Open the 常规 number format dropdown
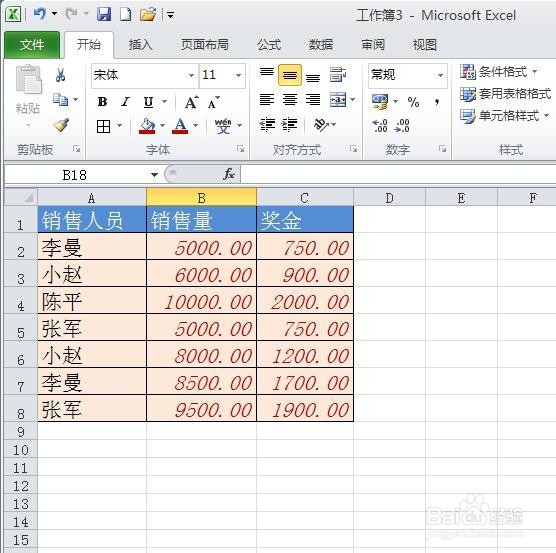This screenshot has width=556, height=553. pyautogui.click(x=440, y=76)
